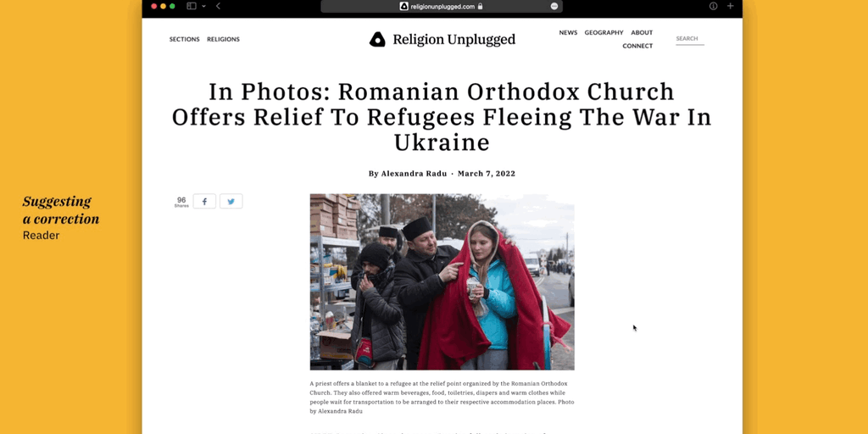This screenshot has width=868, height=434.
Task: Click the priest and refugee photo
Action: [x=442, y=281]
